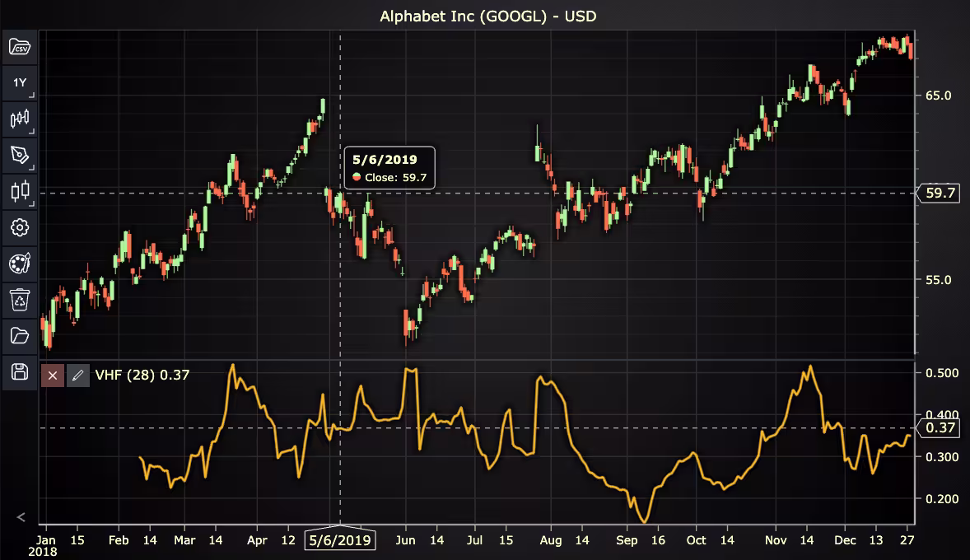
Task: Click the Feb label on date axis
Action: click(118, 540)
